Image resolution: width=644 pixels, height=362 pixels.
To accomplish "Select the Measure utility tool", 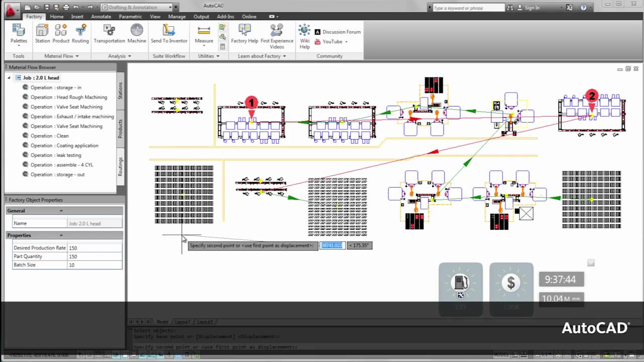I will coord(204,35).
